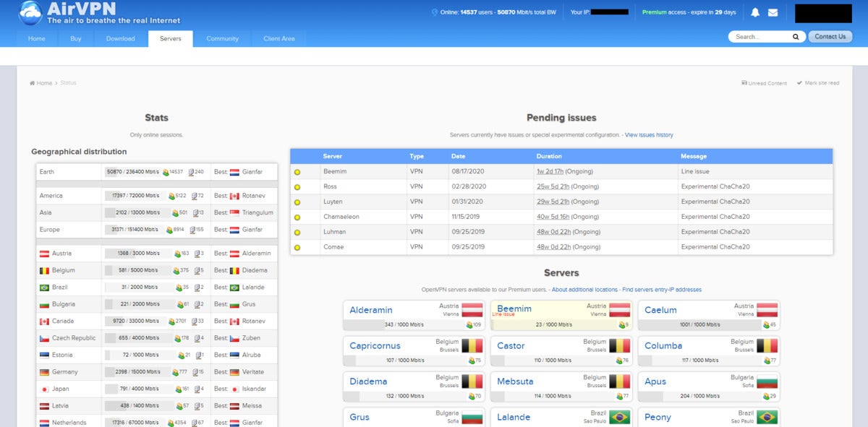Open the Community tab
The height and width of the screenshot is (427, 868).
point(222,39)
